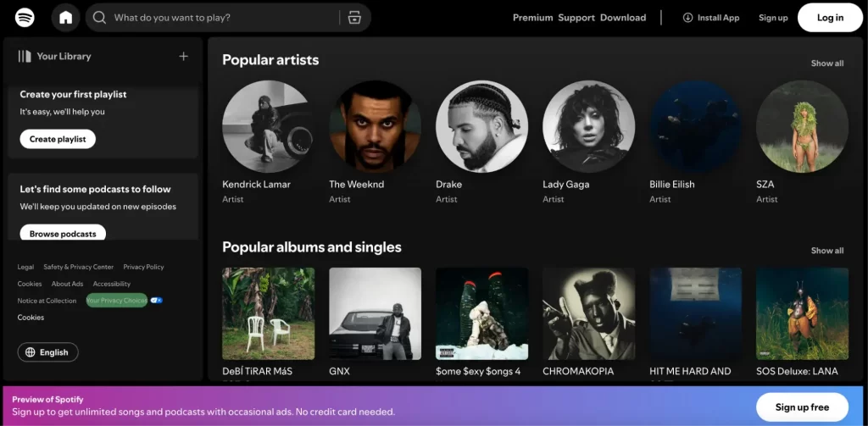Viewport: 868px width, 426px height.
Task: Open the Premium menu item
Action: pos(532,18)
